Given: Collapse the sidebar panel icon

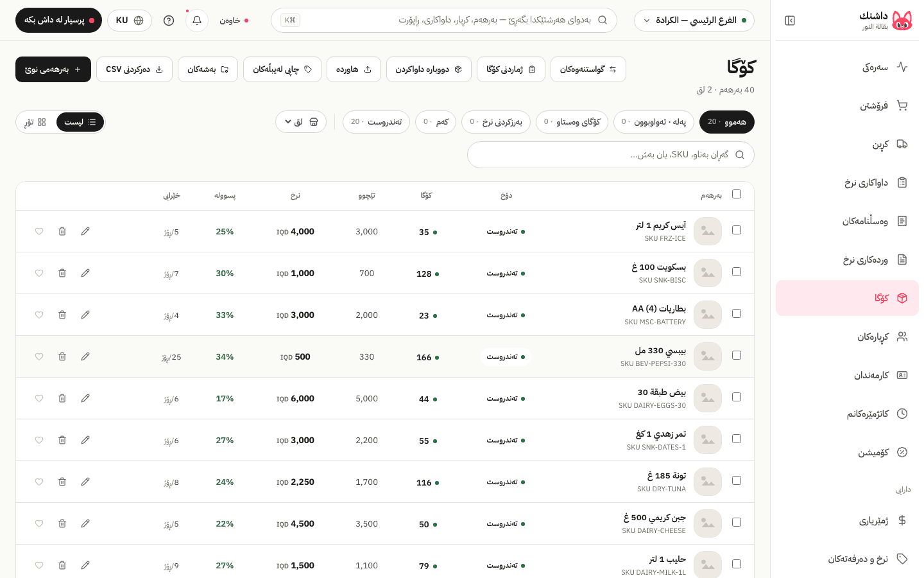Looking at the screenshot, I should pyautogui.click(x=790, y=21).
